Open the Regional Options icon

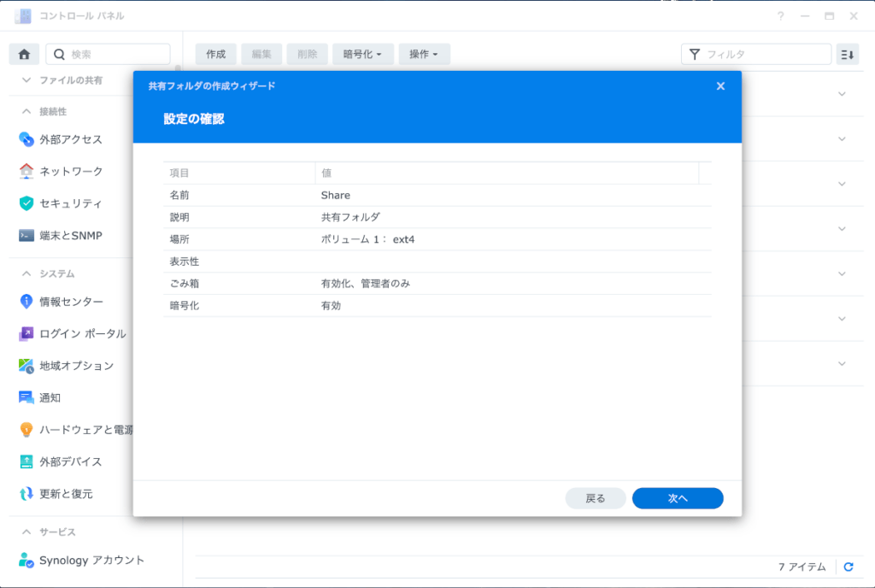coord(26,366)
